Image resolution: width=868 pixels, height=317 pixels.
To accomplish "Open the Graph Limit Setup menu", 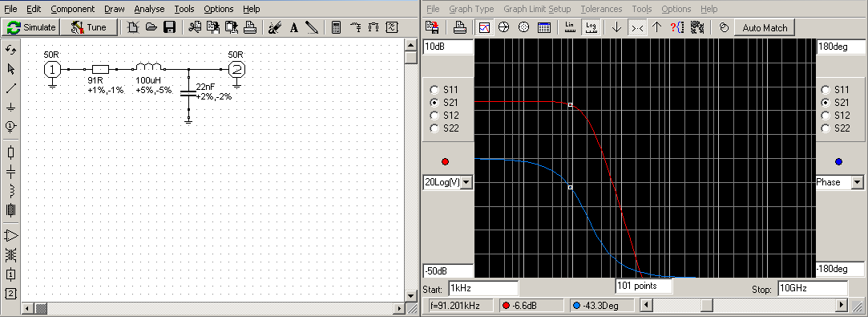I will [x=537, y=9].
